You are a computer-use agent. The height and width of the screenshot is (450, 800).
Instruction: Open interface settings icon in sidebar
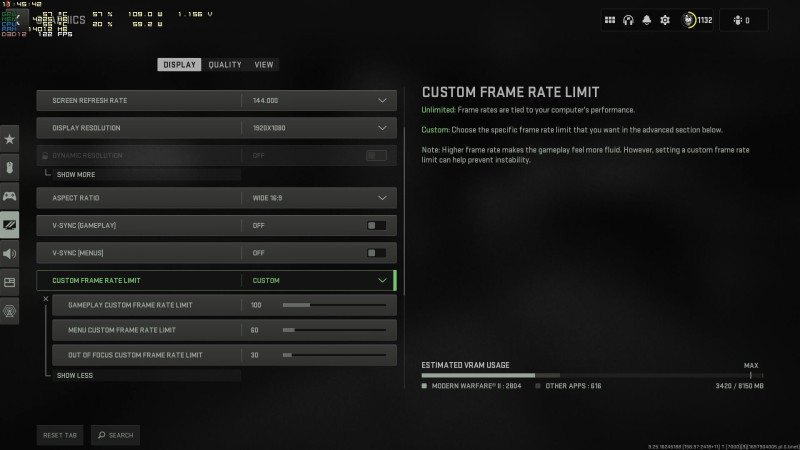[9, 282]
